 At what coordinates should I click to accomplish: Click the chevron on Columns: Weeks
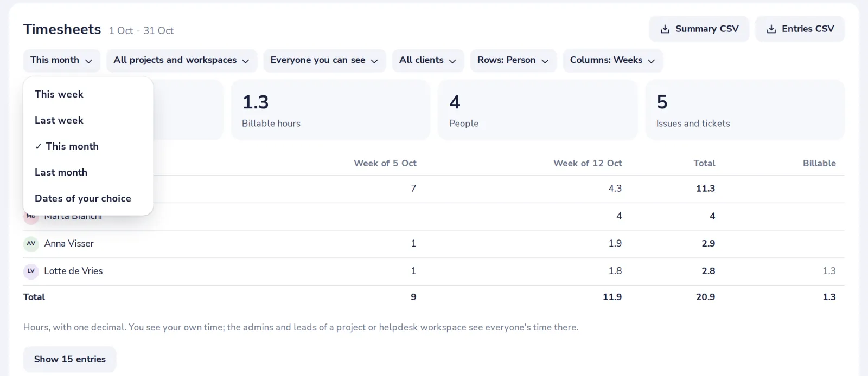(652, 61)
